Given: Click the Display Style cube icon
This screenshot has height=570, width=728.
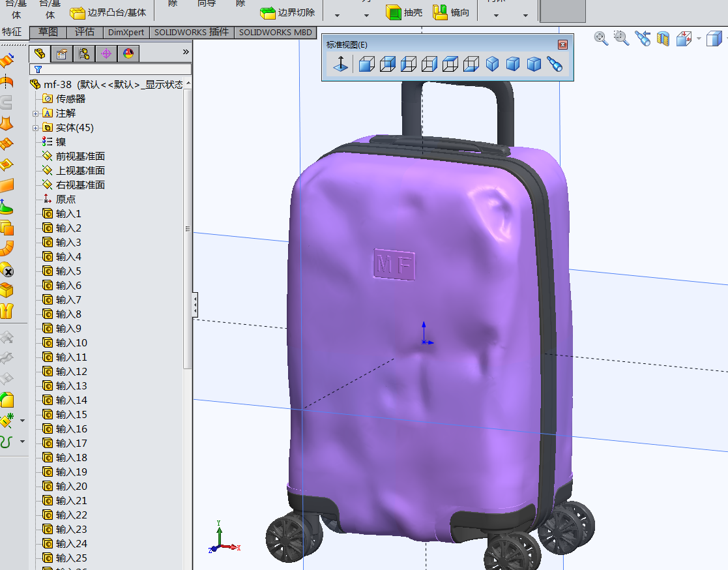Looking at the screenshot, I should [x=714, y=38].
